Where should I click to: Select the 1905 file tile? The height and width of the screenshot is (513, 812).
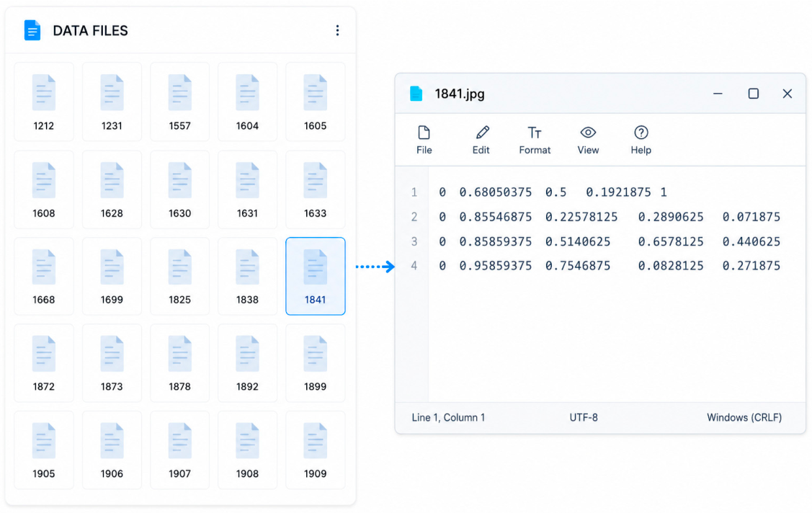tap(43, 450)
